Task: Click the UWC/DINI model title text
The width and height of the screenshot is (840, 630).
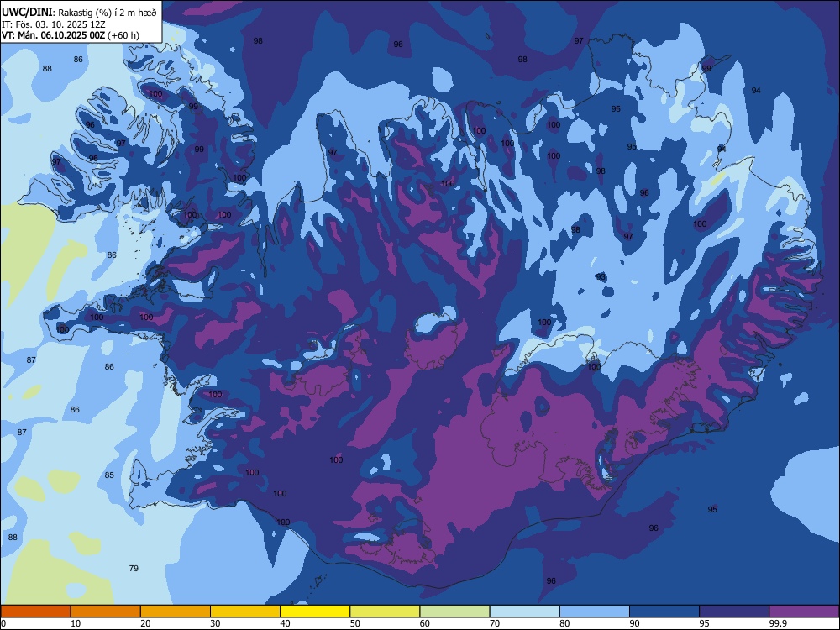Action: tap(27, 12)
